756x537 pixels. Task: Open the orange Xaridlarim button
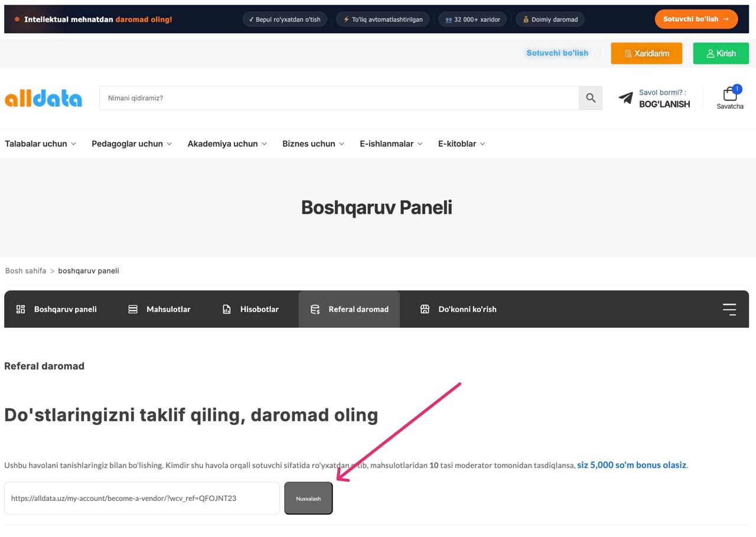(646, 53)
